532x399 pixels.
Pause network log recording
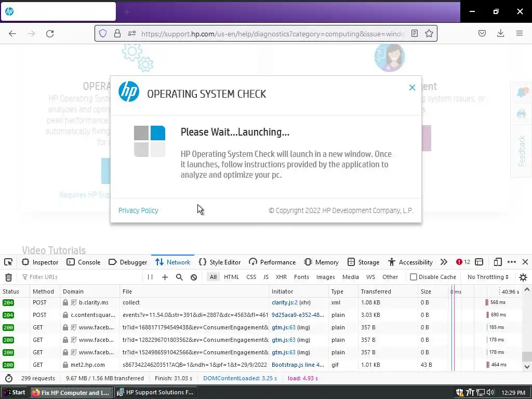pos(150,277)
